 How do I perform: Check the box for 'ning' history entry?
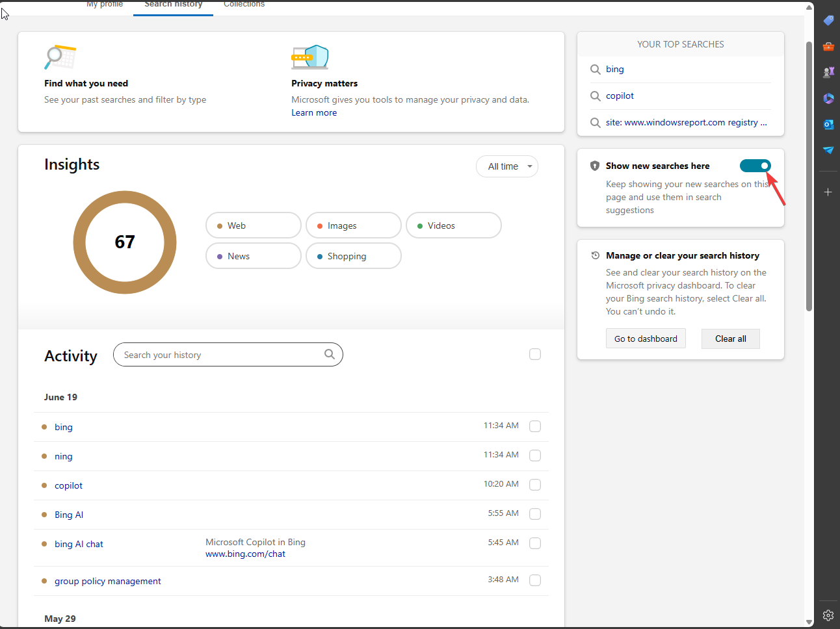(535, 456)
